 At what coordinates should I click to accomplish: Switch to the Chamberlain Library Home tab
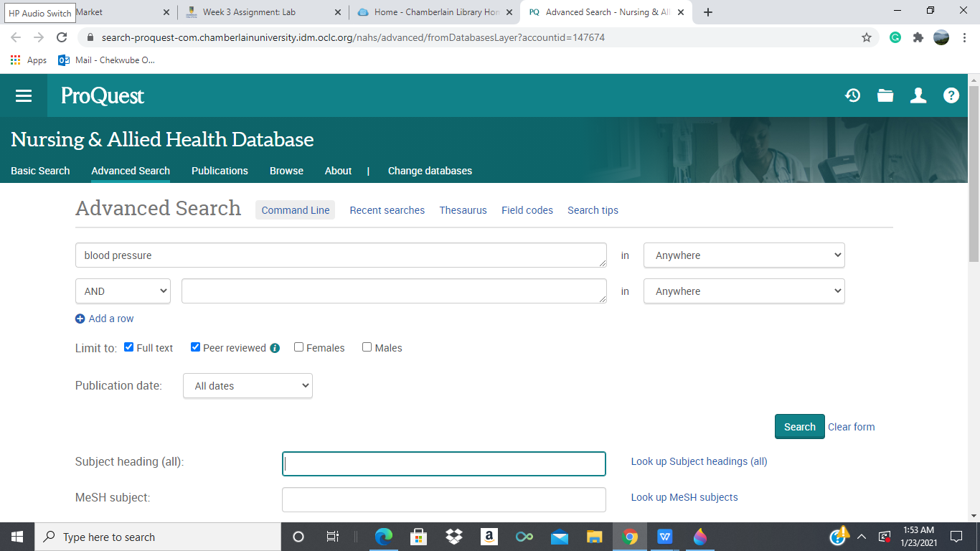coord(436,12)
